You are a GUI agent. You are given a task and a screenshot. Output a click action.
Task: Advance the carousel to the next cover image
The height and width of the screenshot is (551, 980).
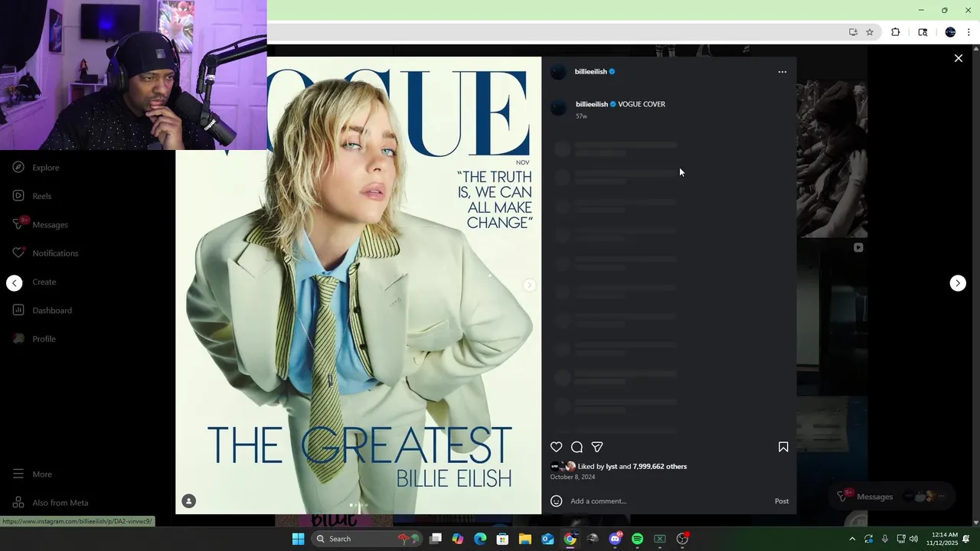tap(529, 285)
